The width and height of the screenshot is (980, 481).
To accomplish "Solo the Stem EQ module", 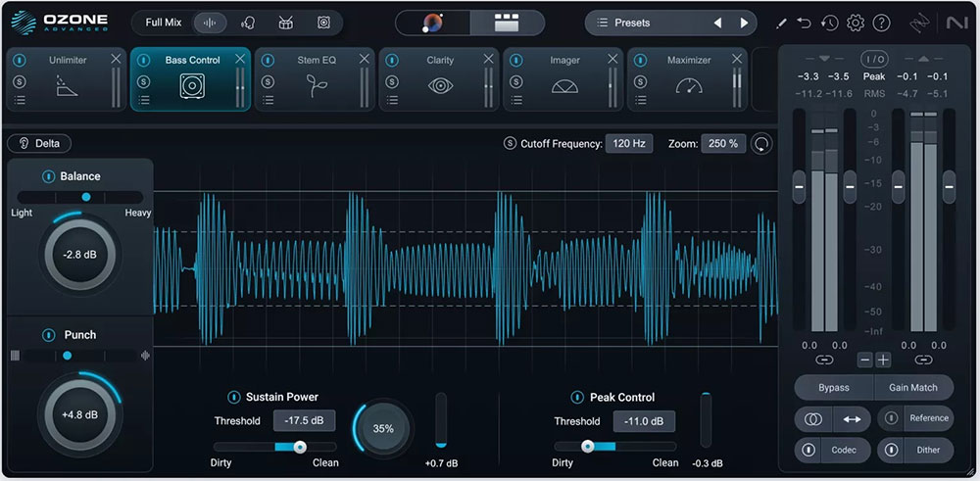I will (269, 82).
